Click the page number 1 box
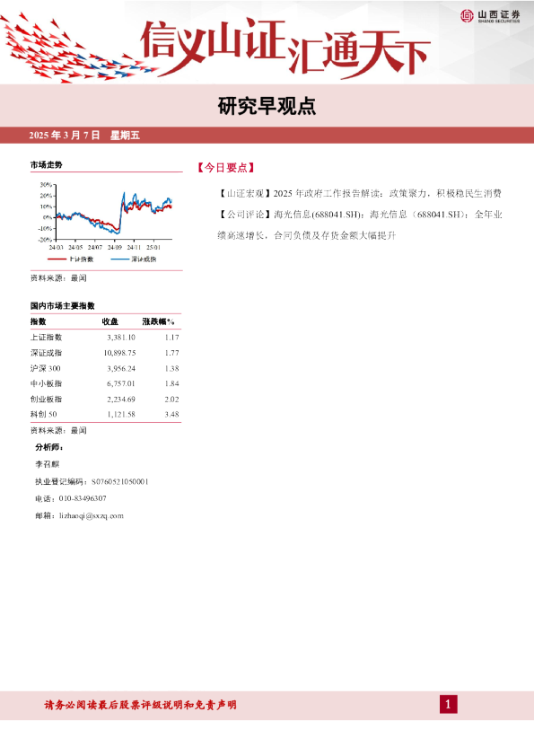Image resolution: width=534 pixels, height=756 pixels. [x=448, y=705]
